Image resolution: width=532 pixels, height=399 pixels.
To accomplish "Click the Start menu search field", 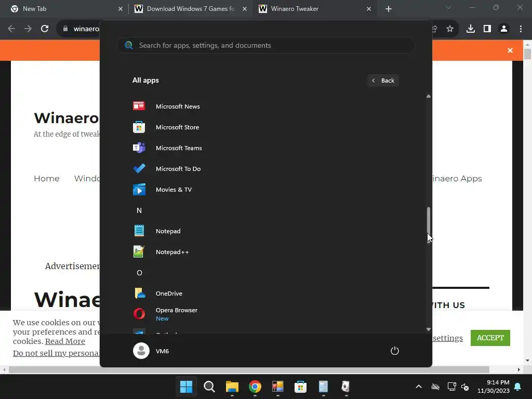I will [x=266, y=45].
